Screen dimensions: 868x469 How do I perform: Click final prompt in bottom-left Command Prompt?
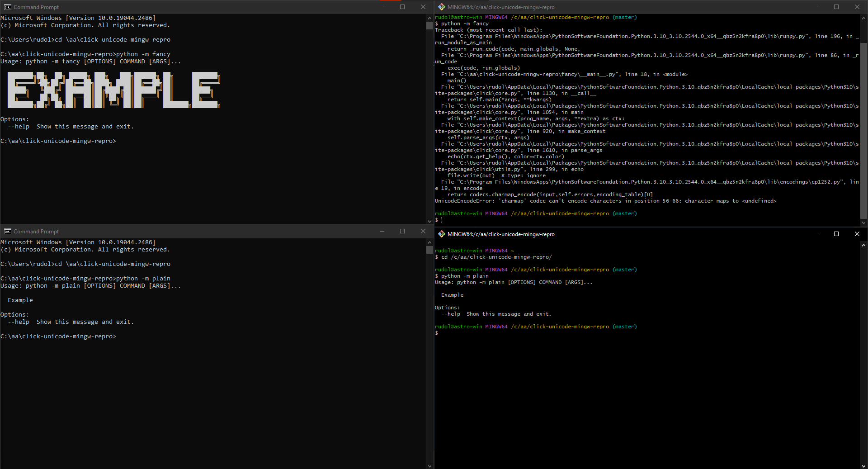point(58,336)
